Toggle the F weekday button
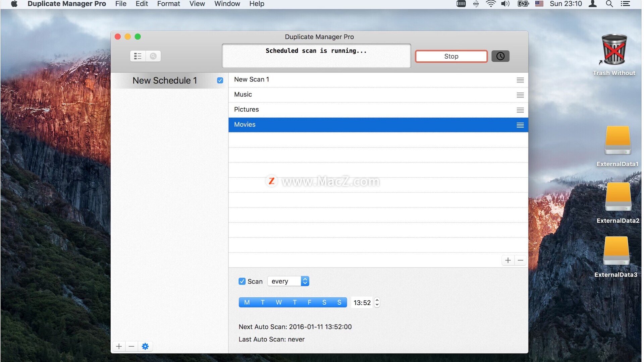Screen dimensions: 644x362 (309, 302)
